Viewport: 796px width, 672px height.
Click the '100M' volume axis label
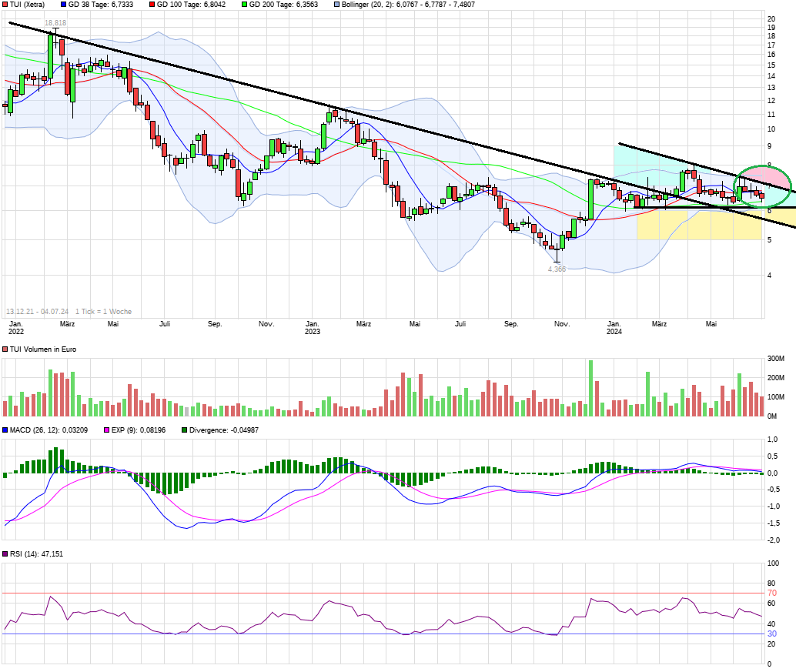(x=776, y=397)
